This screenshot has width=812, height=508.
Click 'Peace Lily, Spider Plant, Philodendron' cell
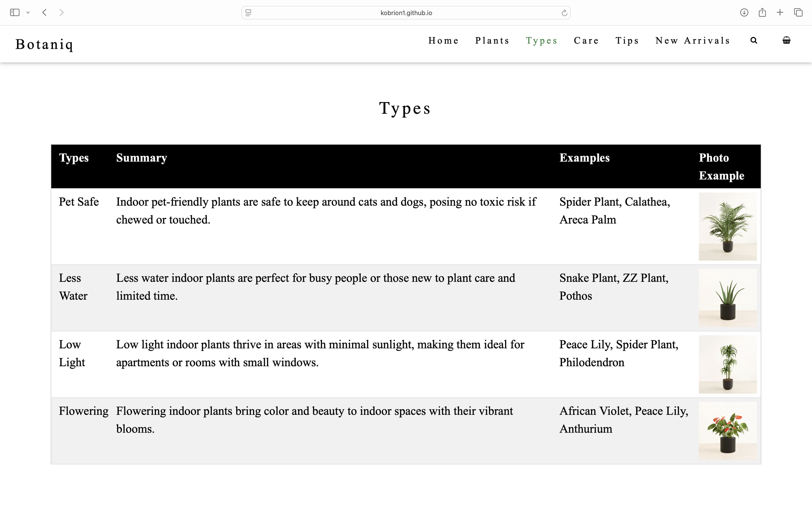point(619,353)
